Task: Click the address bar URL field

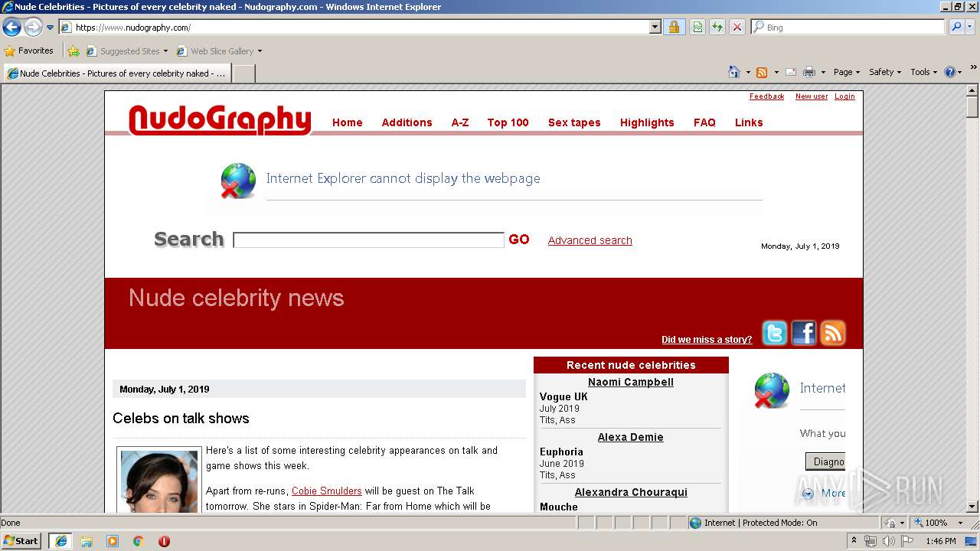Action: pyautogui.click(x=354, y=28)
